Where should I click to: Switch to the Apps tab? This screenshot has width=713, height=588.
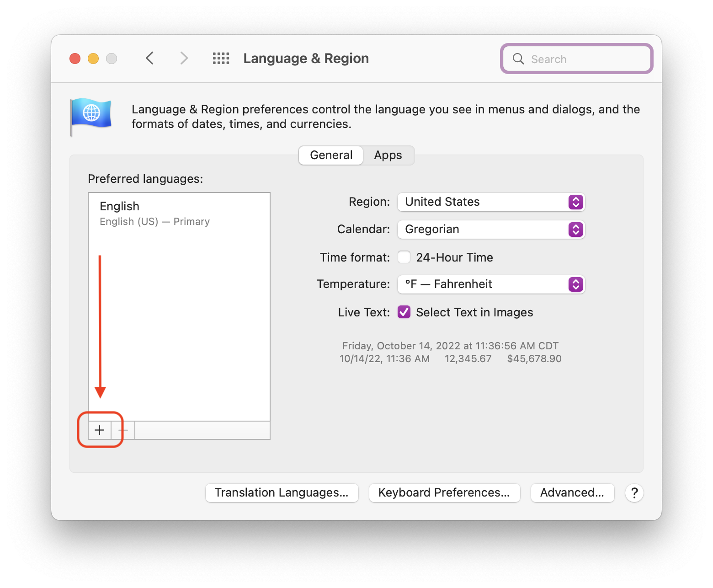coord(388,155)
